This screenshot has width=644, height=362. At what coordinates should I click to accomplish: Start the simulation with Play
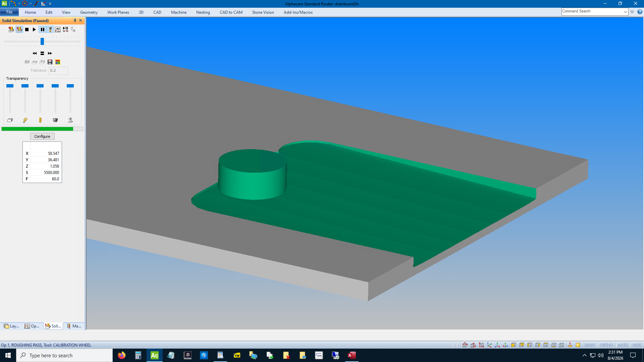coord(34,29)
